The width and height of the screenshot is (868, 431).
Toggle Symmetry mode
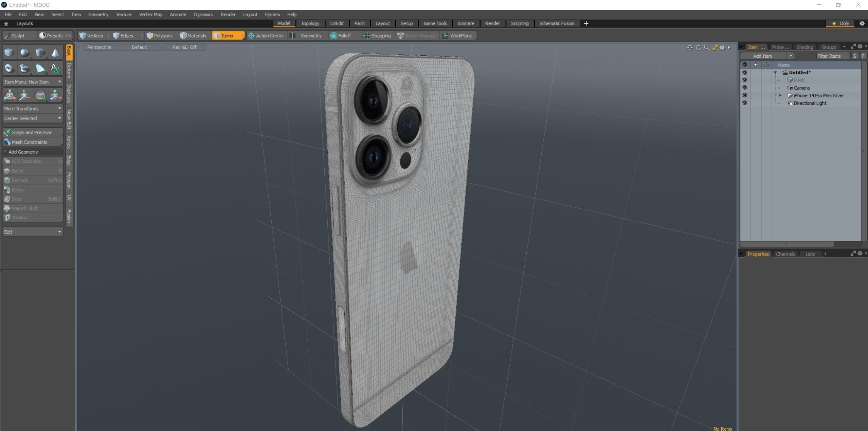307,36
